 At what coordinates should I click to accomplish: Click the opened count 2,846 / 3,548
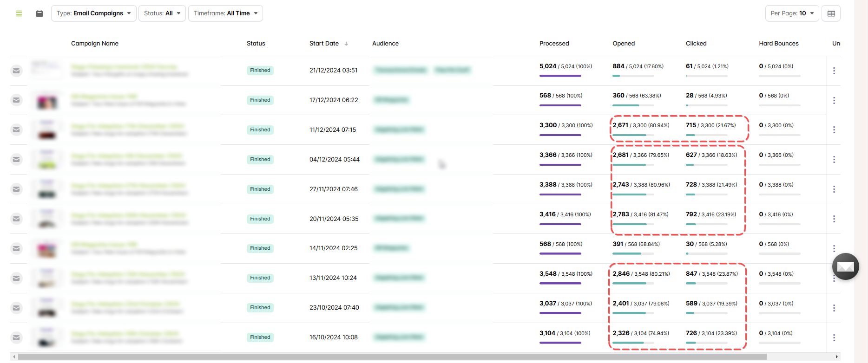tap(641, 274)
